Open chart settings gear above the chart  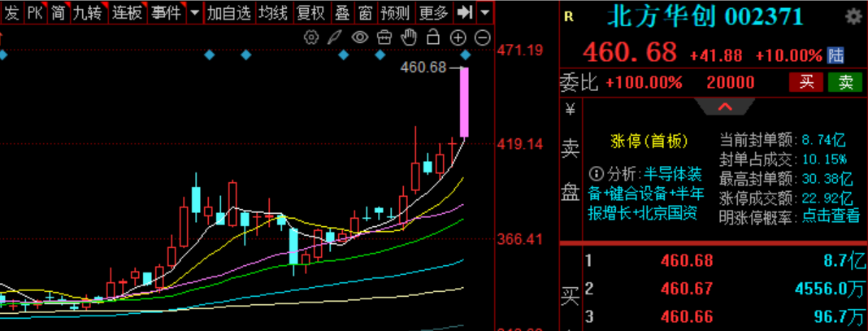(311, 37)
